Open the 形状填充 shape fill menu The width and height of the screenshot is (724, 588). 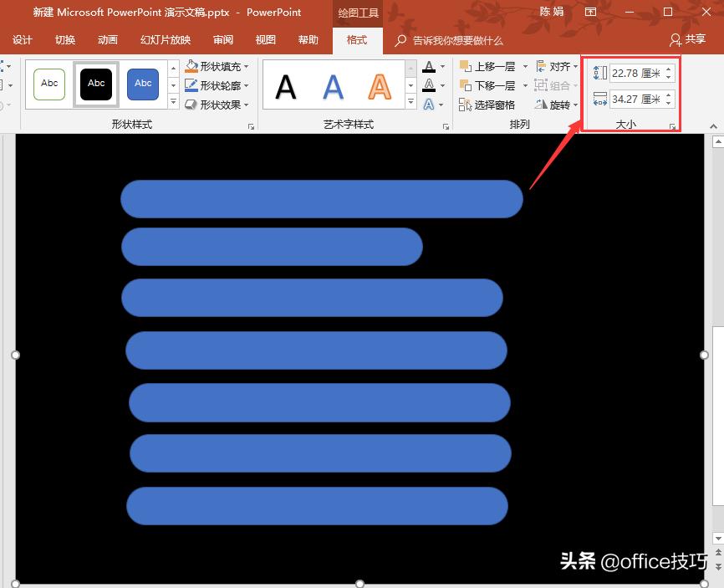[217, 66]
